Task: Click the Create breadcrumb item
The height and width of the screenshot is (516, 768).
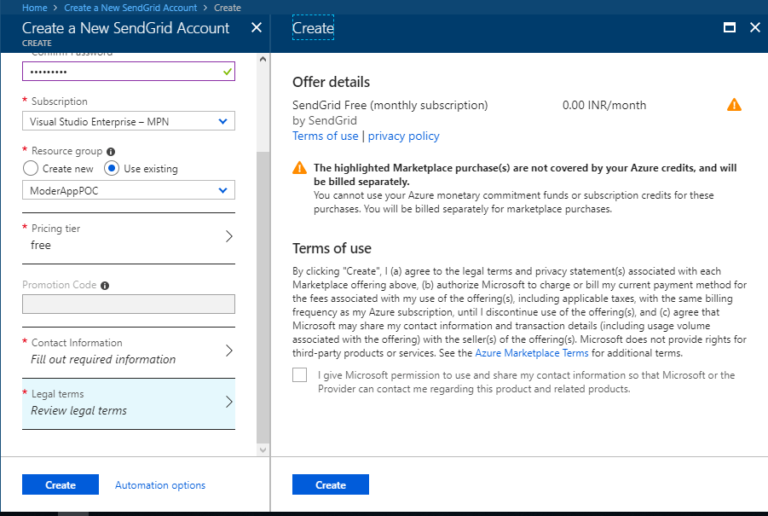Action: (227, 8)
